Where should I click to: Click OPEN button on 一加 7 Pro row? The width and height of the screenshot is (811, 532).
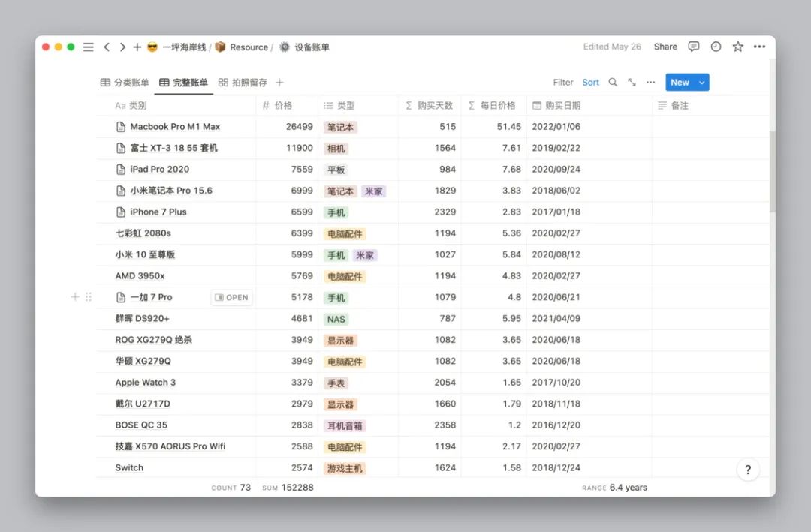232,297
